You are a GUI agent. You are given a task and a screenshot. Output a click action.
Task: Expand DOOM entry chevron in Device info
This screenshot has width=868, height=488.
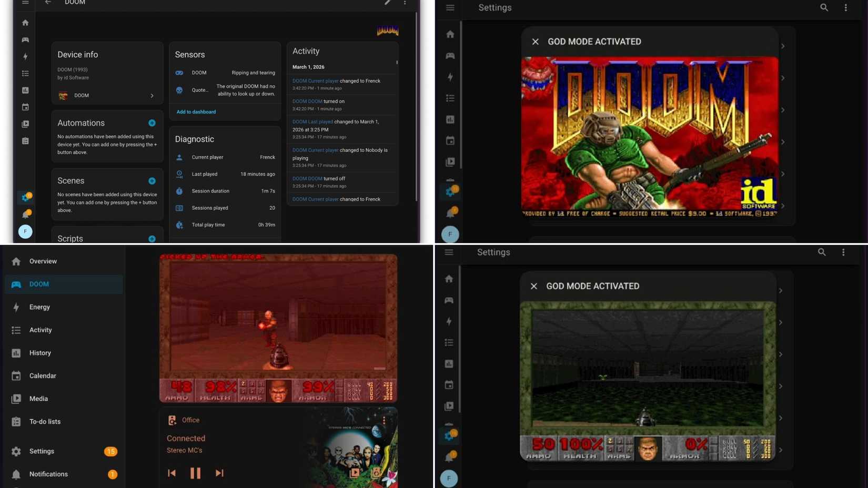pos(152,96)
